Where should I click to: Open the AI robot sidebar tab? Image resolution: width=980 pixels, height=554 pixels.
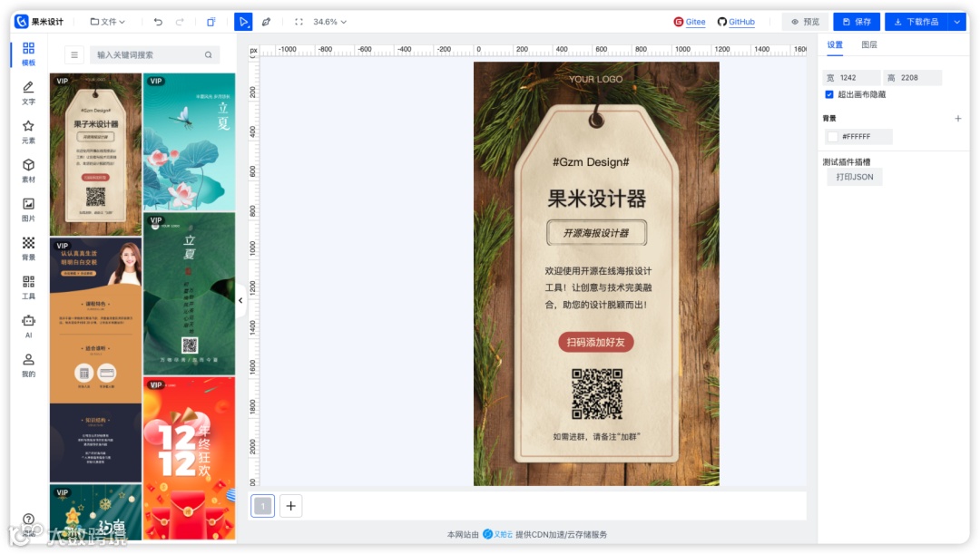[28, 326]
